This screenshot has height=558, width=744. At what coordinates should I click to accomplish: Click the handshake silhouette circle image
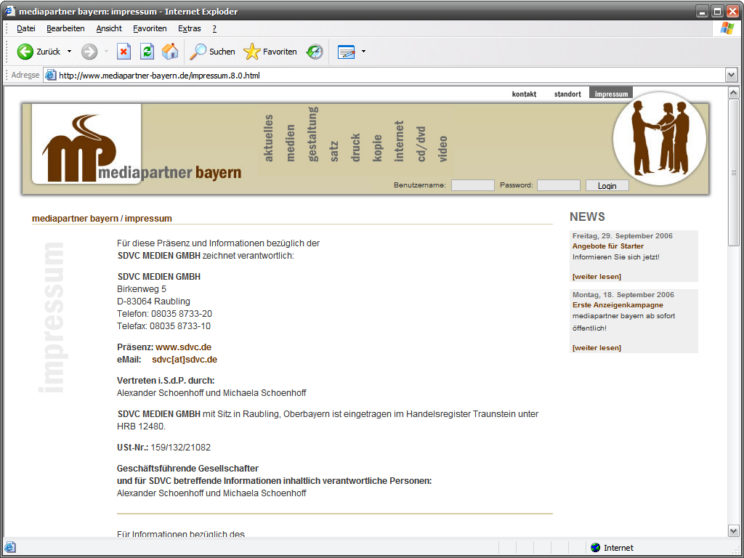point(659,139)
